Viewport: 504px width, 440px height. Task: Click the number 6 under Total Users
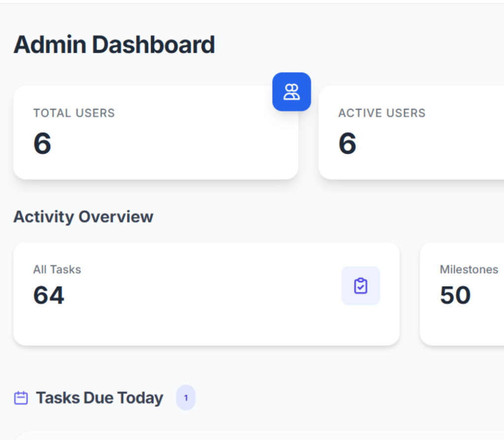pyautogui.click(x=42, y=143)
